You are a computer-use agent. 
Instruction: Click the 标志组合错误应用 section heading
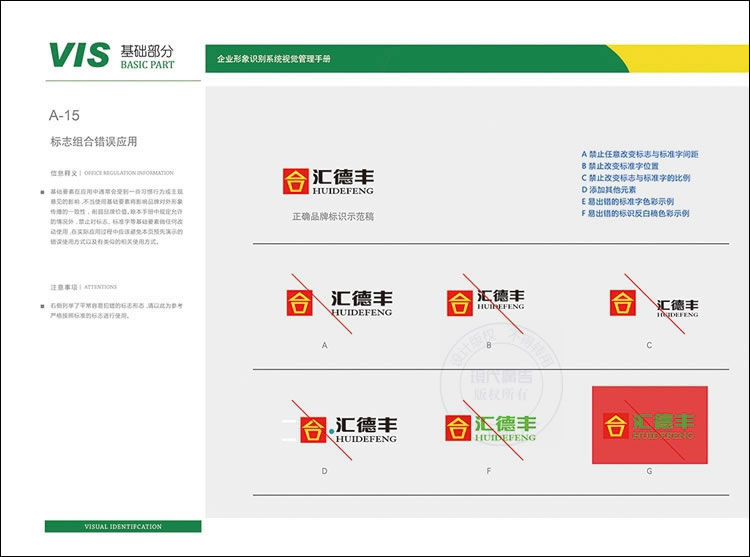(93, 142)
